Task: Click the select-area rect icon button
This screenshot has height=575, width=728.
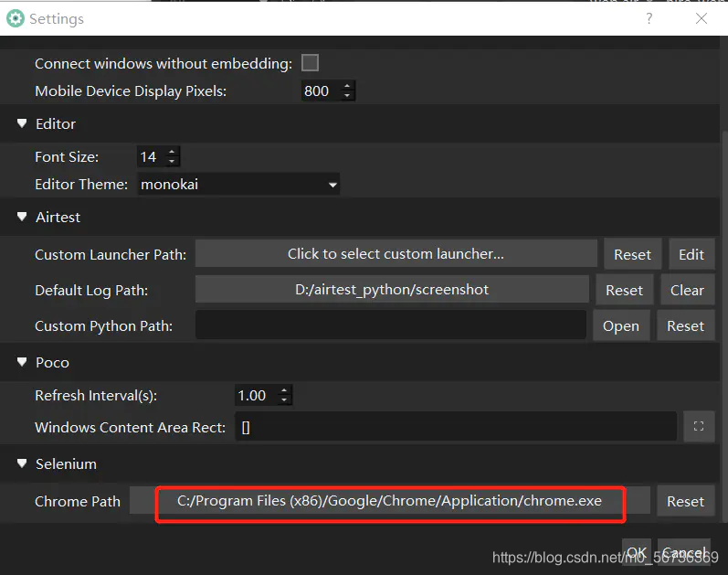Action: 699,426
